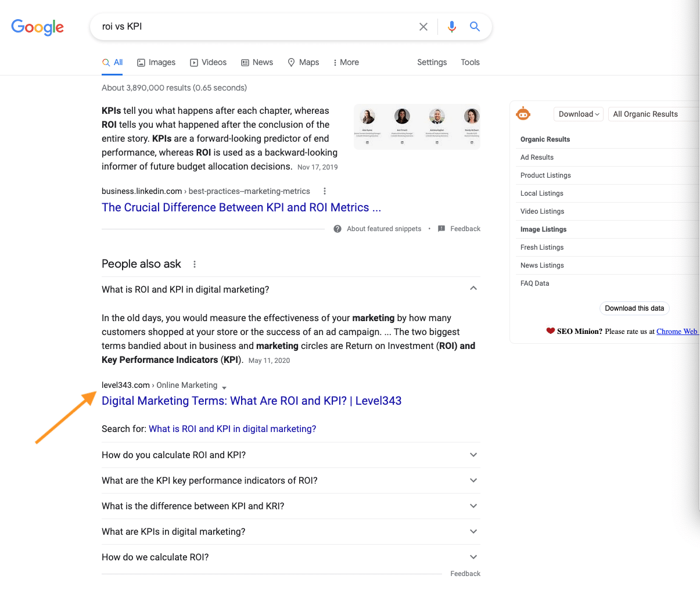Expand How do we calculate ROI question

(291, 557)
